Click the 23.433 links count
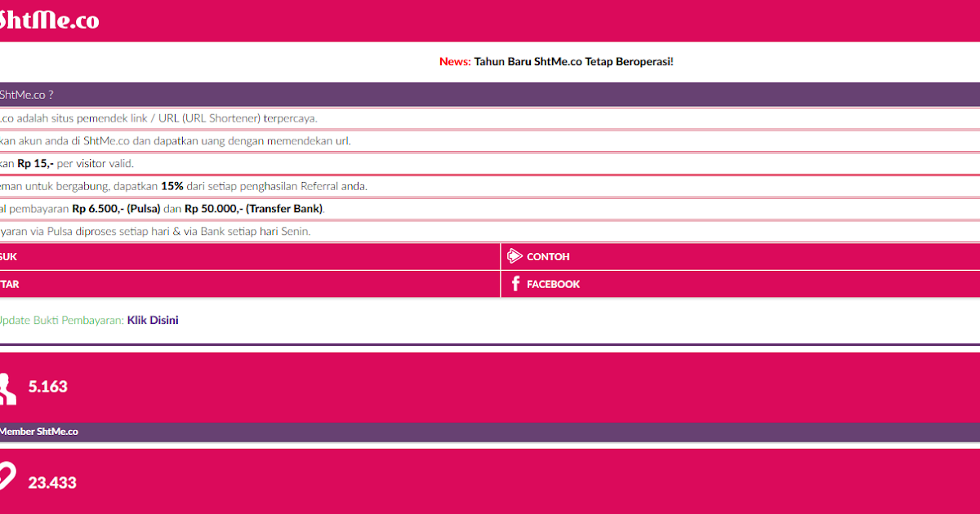The height and width of the screenshot is (514, 980). [52, 483]
